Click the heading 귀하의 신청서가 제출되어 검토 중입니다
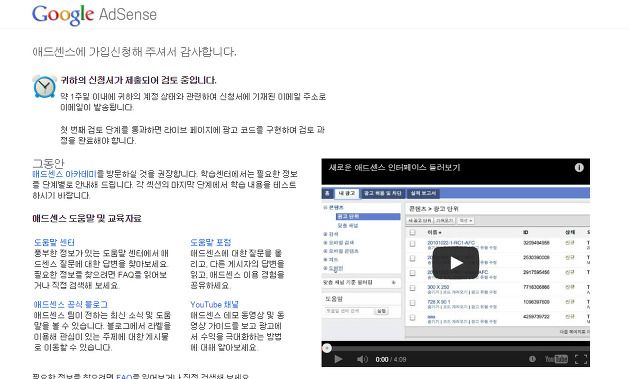 click(138, 80)
